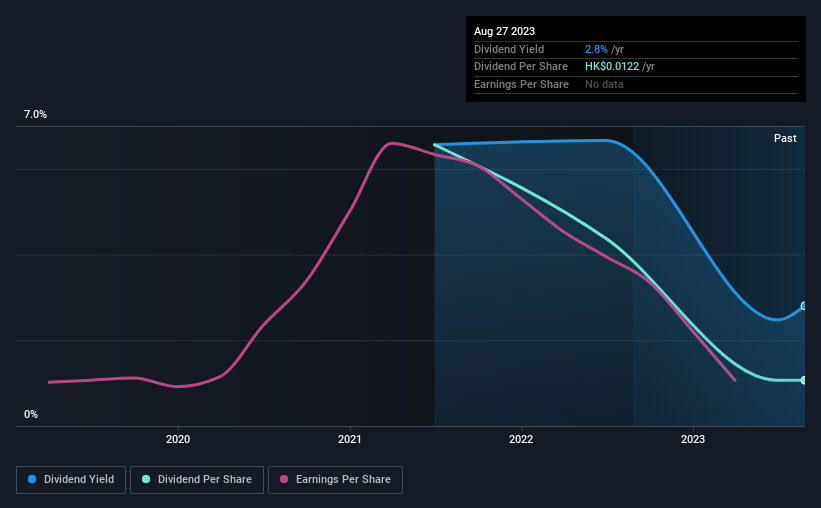This screenshot has height=508, width=821.
Task: Click the 7.0% y-axis label
Action: (x=36, y=115)
